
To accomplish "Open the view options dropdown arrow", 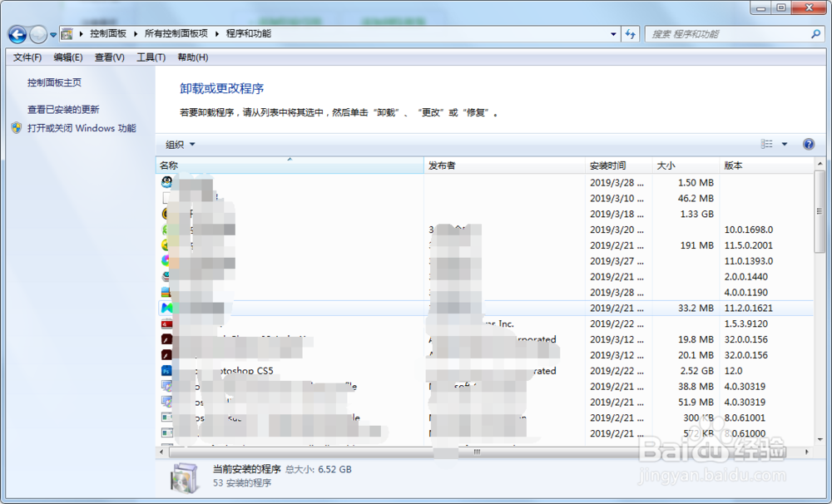I will click(783, 143).
